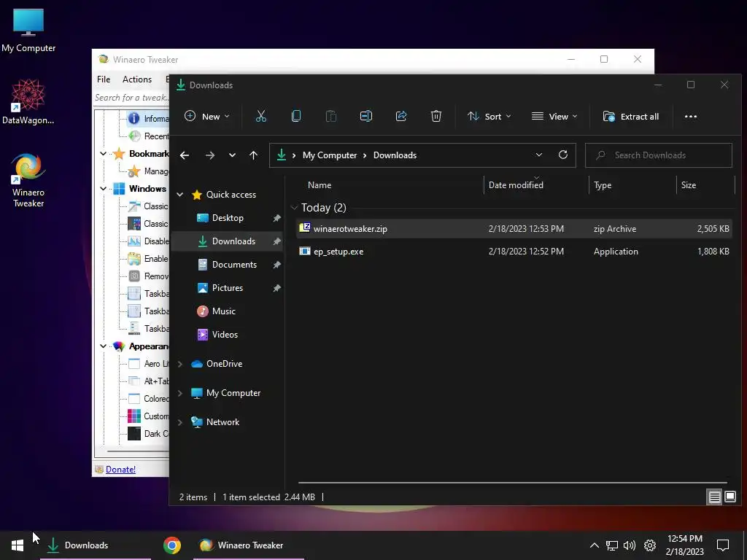
Task: Open Desktop in Quick access
Action: pos(227,217)
